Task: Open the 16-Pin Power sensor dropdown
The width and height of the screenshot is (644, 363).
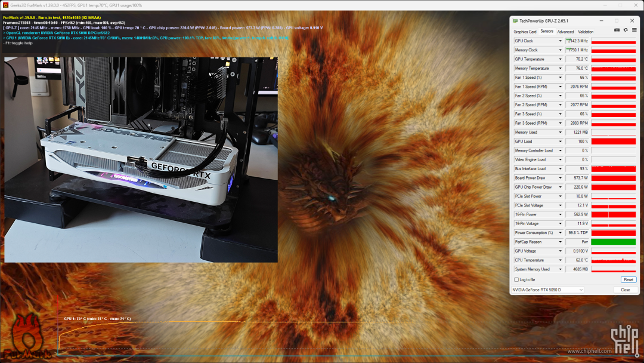Action: tap(560, 214)
